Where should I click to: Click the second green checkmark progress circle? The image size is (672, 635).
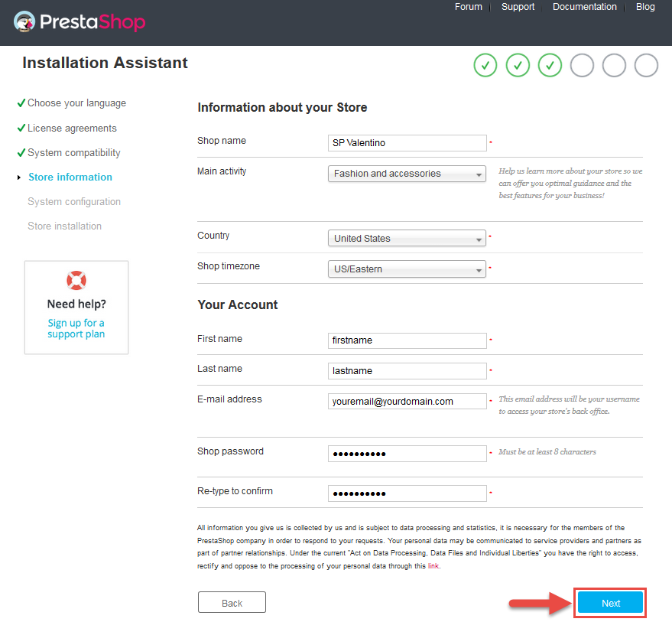(518, 66)
